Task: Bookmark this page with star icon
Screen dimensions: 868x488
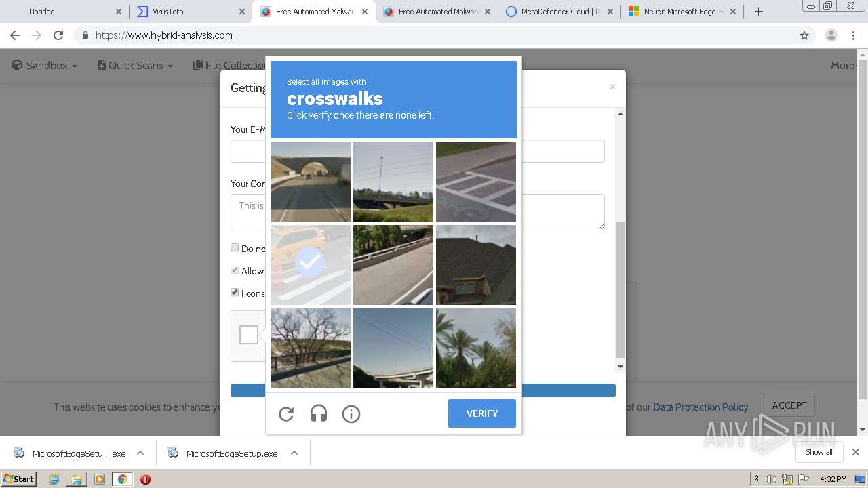Action: pos(804,35)
